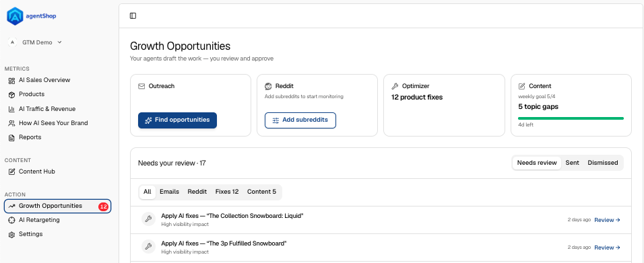Click the Content card pencil icon
644x263 pixels.
pyautogui.click(x=522, y=86)
